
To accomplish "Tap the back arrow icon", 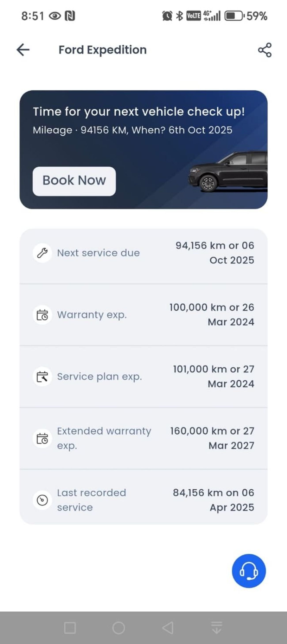I will [23, 50].
